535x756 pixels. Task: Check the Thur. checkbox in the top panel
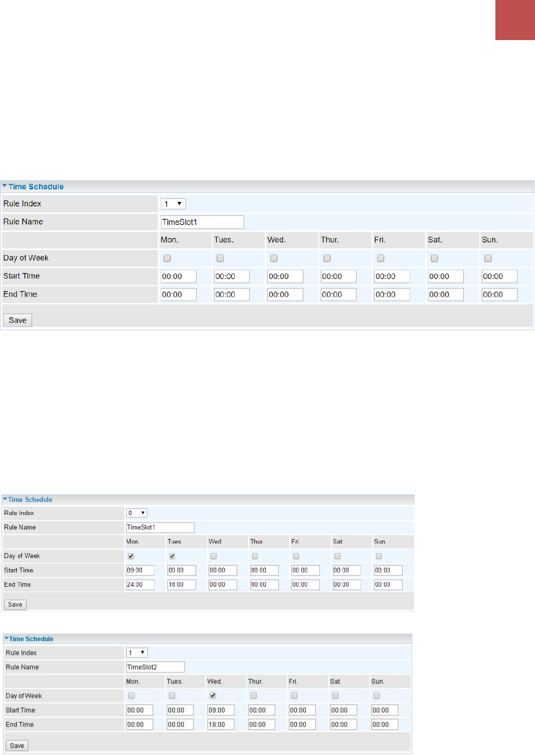(x=327, y=258)
